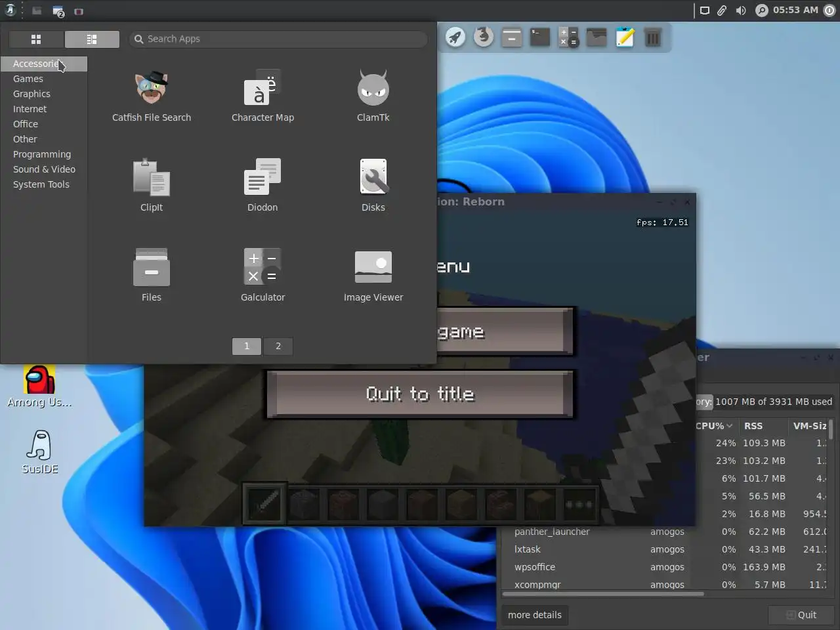Switch launcher to grid view mode
840x630 pixels.
[x=36, y=39]
